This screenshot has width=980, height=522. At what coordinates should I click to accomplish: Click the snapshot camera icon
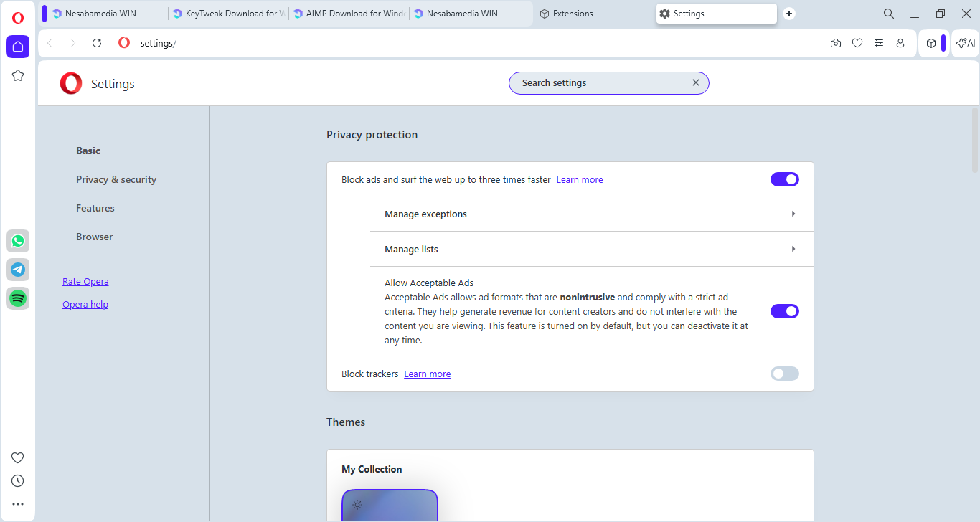click(x=836, y=43)
